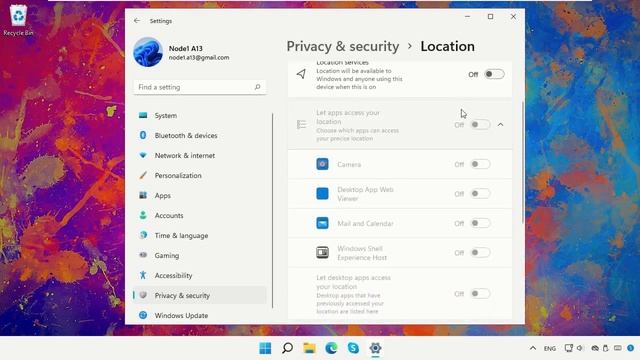Click the Node1 A13 account name
Screen dimensions: 640x360
pyautogui.click(x=186, y=48)
